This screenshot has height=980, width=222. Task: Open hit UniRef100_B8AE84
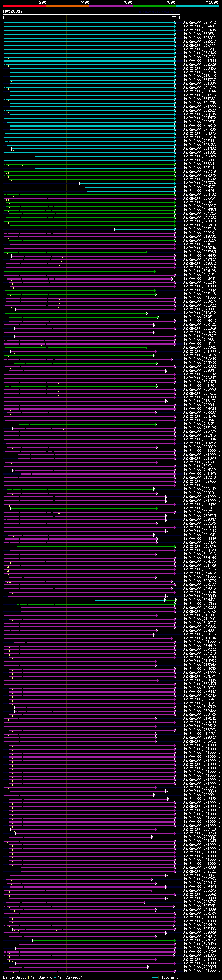pos(199,34)
